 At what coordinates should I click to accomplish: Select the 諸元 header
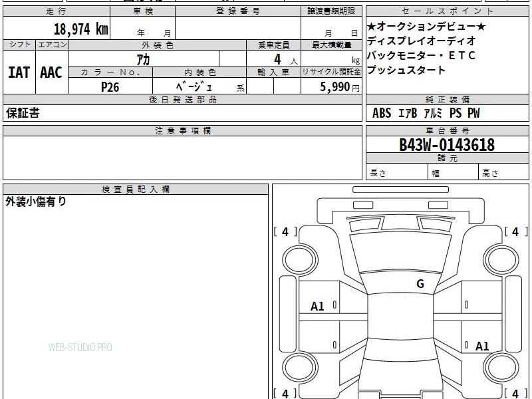point(447,158)
